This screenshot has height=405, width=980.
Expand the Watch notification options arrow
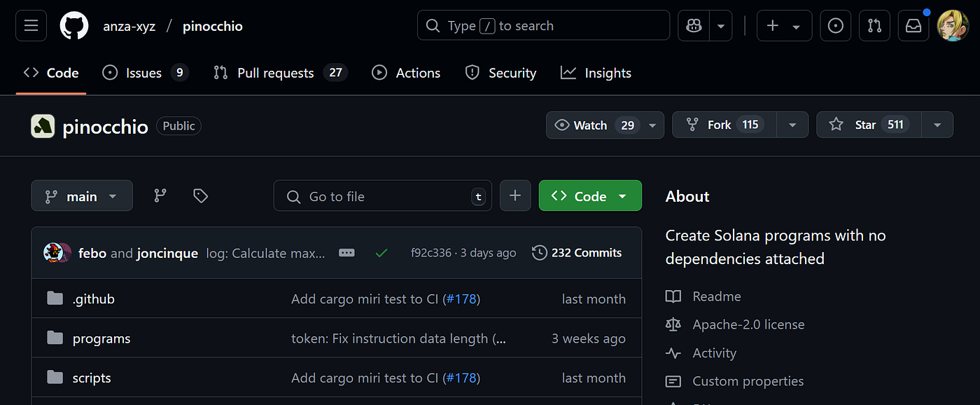click(652, 125)
